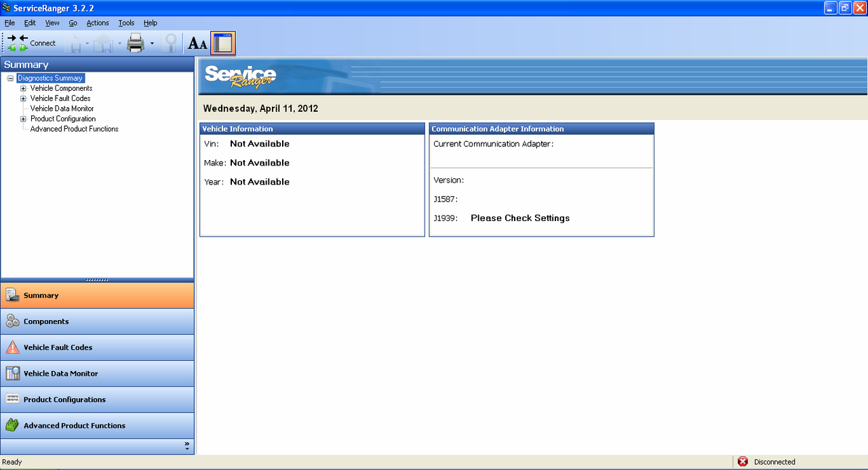Screen dimensions: 868x470
Task: Open the View menu
Action: click(52, 23)
